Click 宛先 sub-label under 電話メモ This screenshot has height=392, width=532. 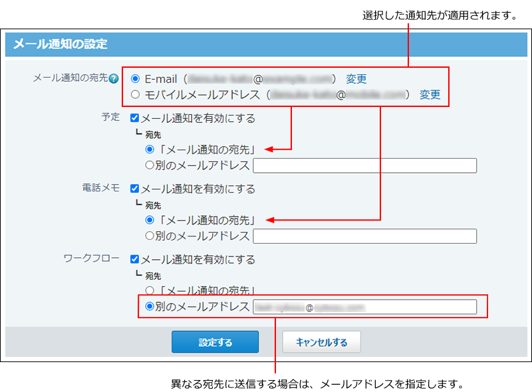click(153, 205)
